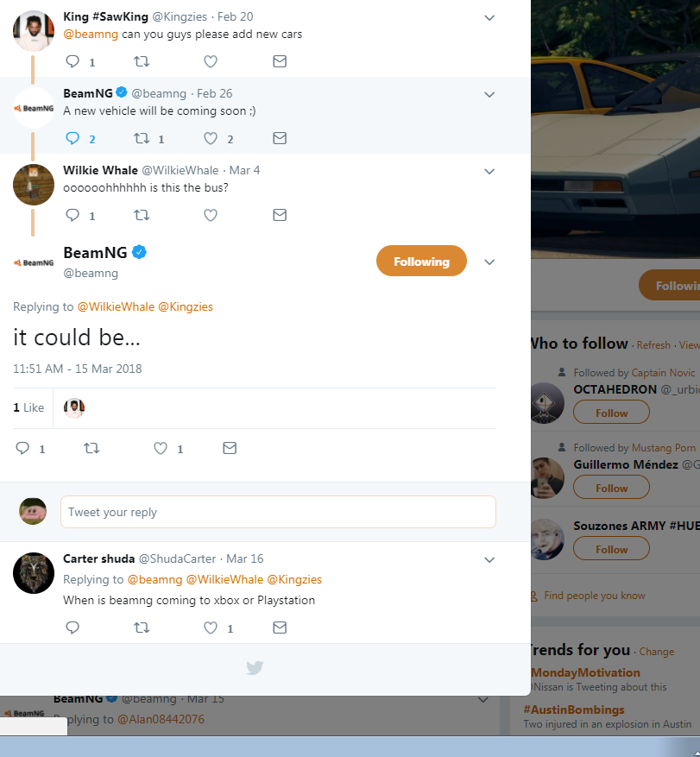Follow Guillermo Méndez
700x757 pixels.
point(611,488)
